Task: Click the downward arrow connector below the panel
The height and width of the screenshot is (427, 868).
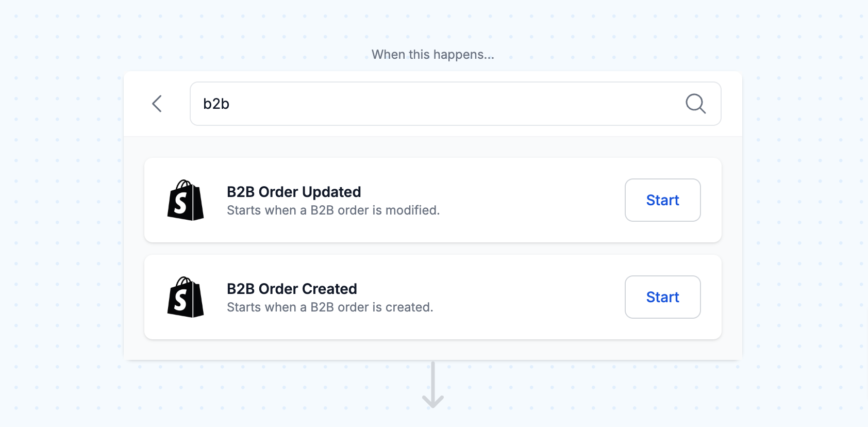Action: [x=433, y=385]
